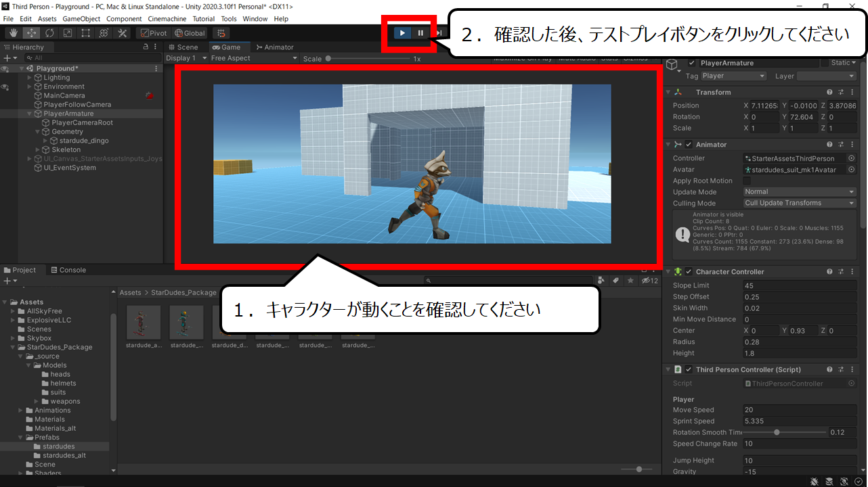Select UI_EventSystem in the Hierarchy
Viewport: 868px width, 487px height.
[x=70, y=168]
